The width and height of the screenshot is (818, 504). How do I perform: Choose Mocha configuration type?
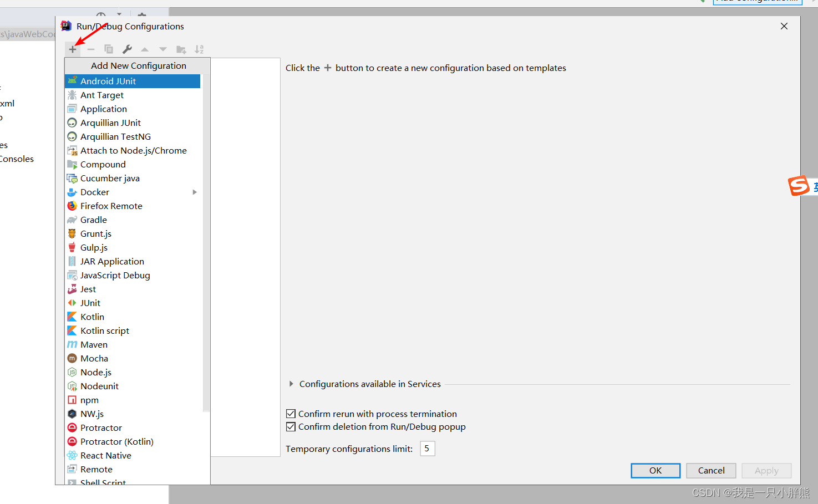133,358
